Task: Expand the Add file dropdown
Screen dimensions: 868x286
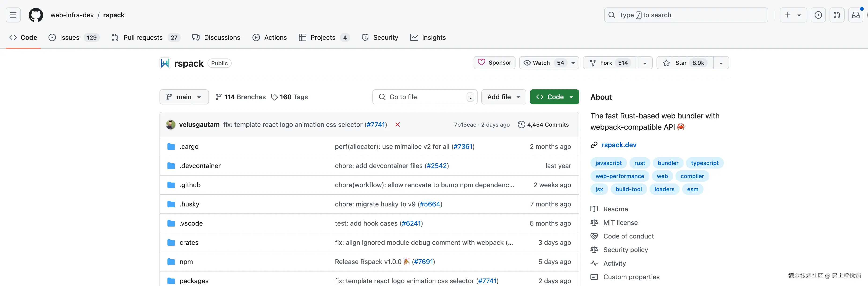Action: click(x=503, y=97)
